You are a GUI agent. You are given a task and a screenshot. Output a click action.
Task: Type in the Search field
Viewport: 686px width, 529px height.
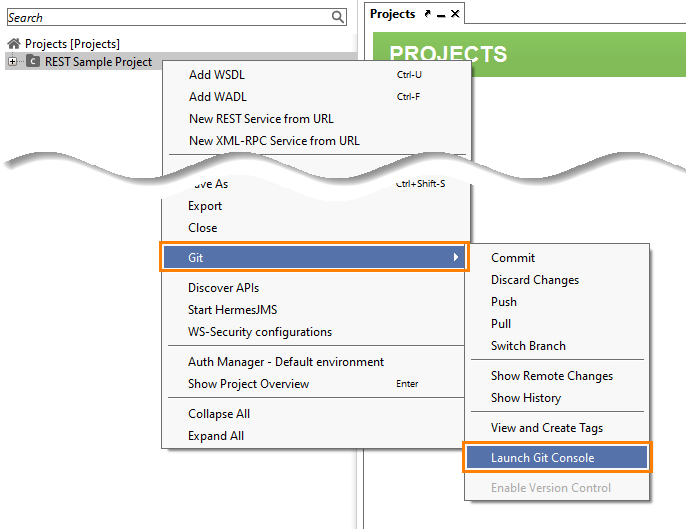pos(168,17)
